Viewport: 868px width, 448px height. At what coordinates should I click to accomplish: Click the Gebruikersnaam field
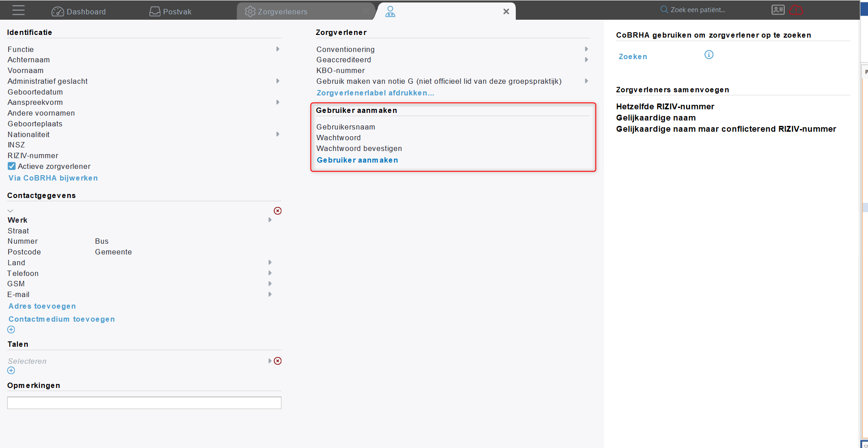pos(453,127)
